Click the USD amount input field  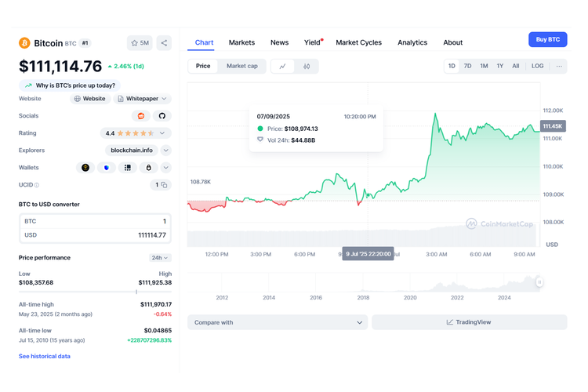pyautogui.click(x=95, y=235)
